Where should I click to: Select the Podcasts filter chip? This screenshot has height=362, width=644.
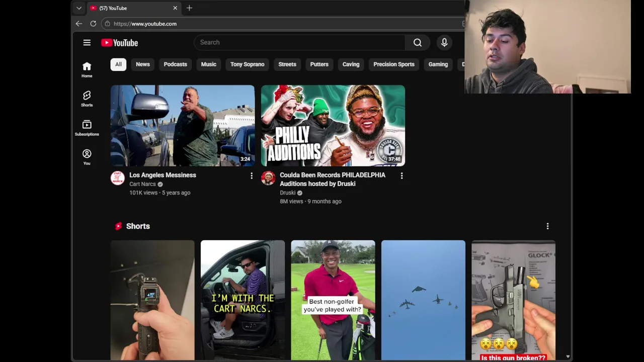pos(175,64)
